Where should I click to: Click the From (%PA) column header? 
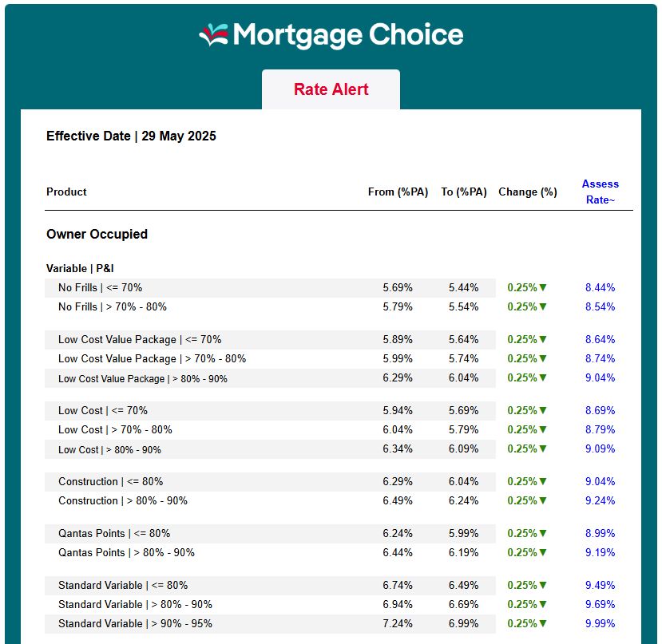[x=398, y=192]
